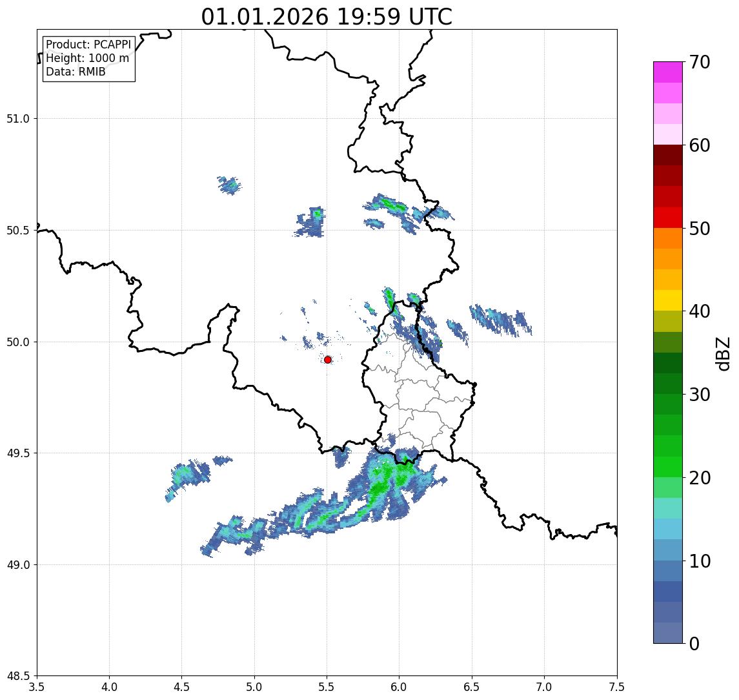
Task: Click the colorbar tick value 40
Action: (x=699, y=311)
